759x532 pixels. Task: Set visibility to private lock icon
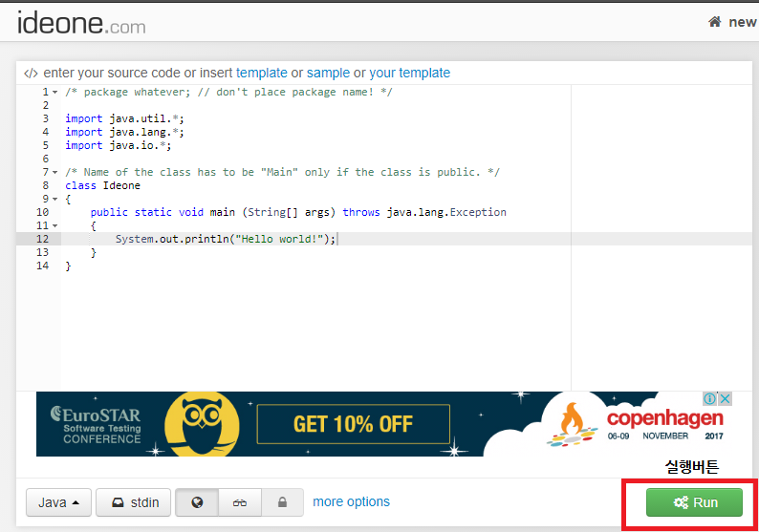coord(282,502)
